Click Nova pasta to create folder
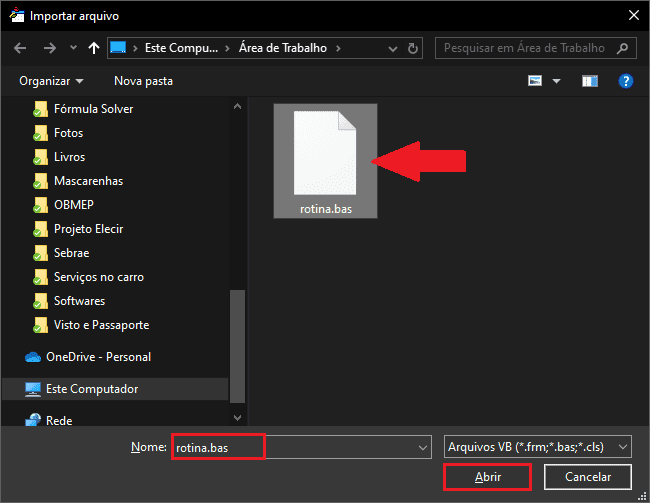Image resolution: width=650 pixels, height=503 pixels. (x=143, y=80)
